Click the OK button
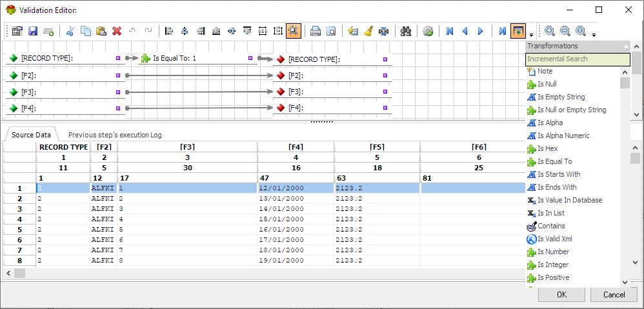 (561, 294)
